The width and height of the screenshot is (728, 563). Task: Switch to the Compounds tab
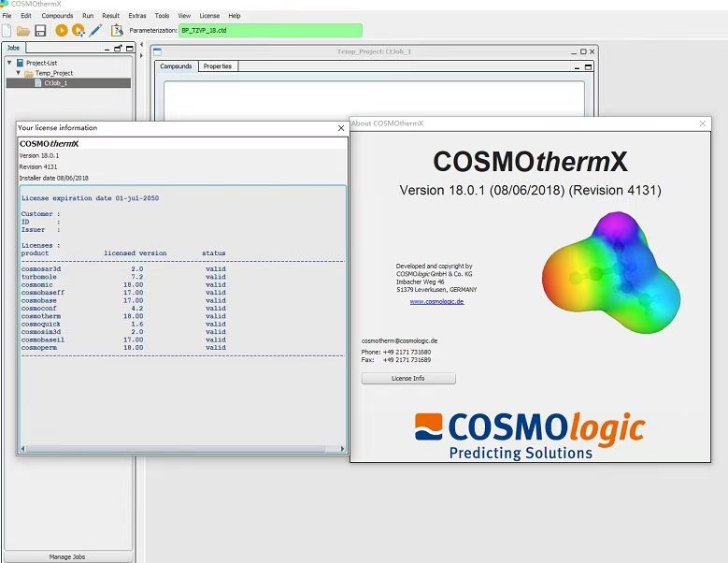[176, 66]
